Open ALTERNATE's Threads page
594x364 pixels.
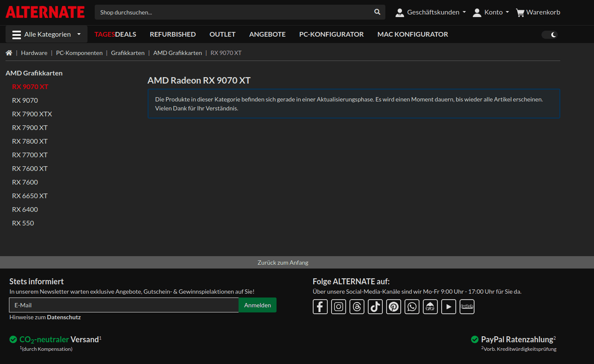(x=357, y=306)
